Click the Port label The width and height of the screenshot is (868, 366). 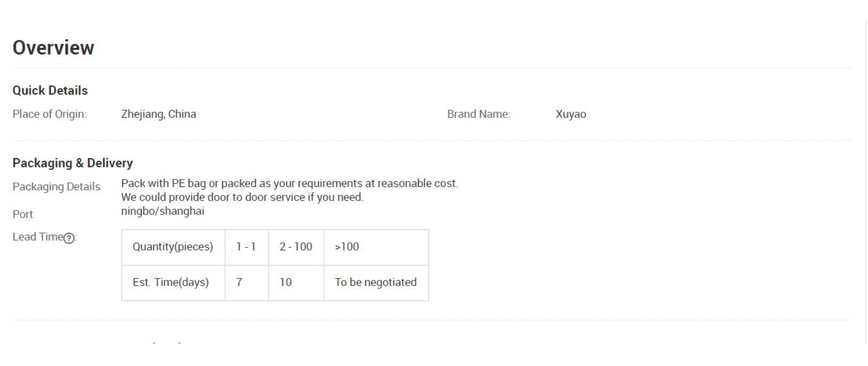point(22,214)
